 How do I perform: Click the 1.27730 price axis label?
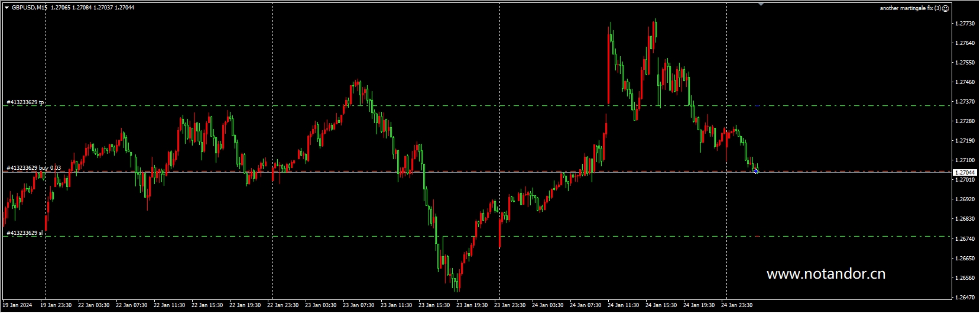(965, 24)
